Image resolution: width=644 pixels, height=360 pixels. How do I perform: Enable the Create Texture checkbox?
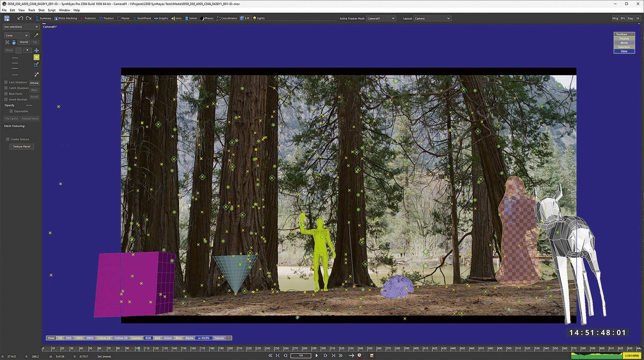click(x=7, y=139)
